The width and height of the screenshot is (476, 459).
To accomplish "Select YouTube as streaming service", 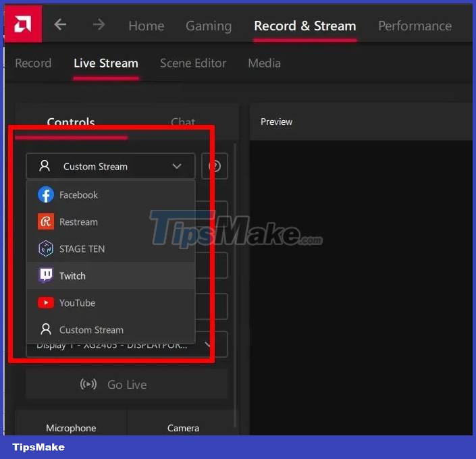I will (x=111, y=302).
